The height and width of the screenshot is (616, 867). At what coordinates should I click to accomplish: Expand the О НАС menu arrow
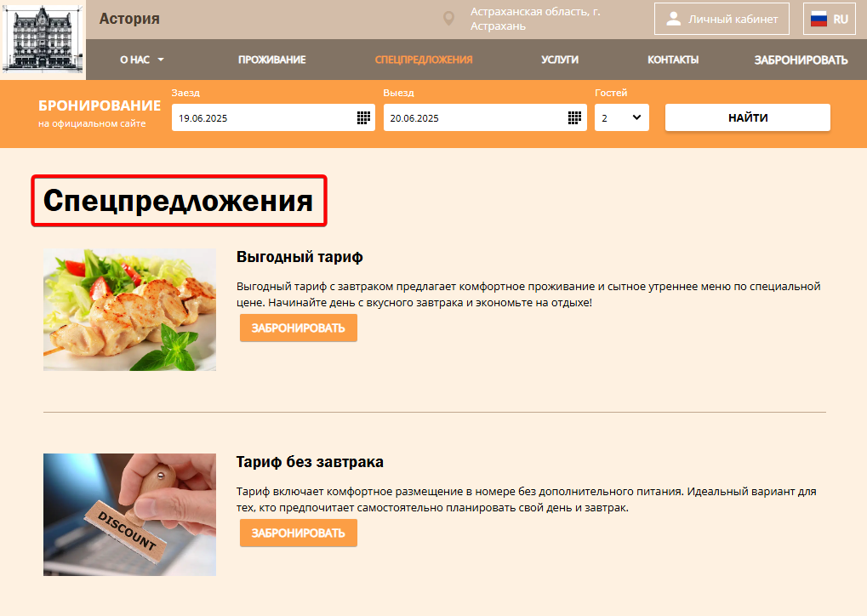coord(161,60)
